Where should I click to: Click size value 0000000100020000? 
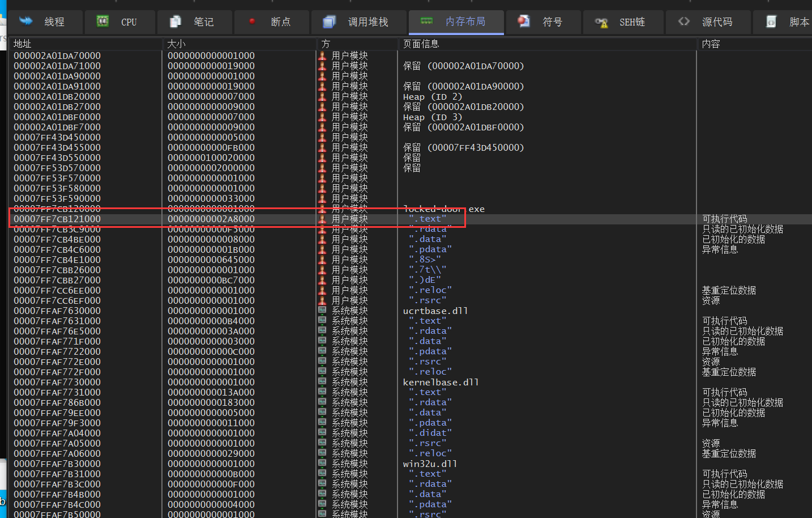coord(211,158)
